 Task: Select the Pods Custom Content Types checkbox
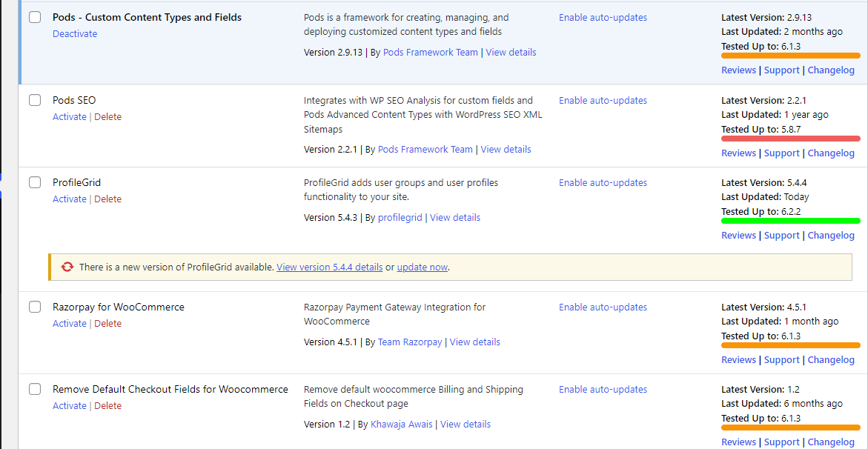[35, 17]
